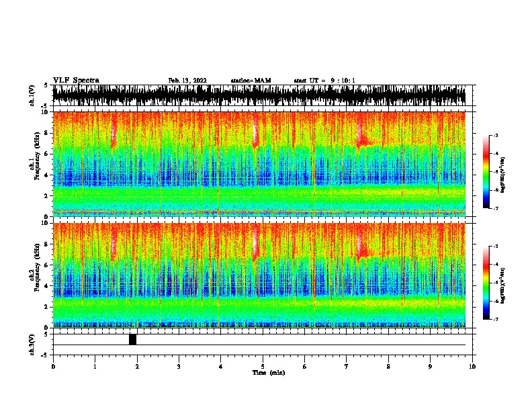The height and width of the screenshot is (411, 532).
Task: Click the ch.2 colorbar log(PSD) units label
Action: 502,286
